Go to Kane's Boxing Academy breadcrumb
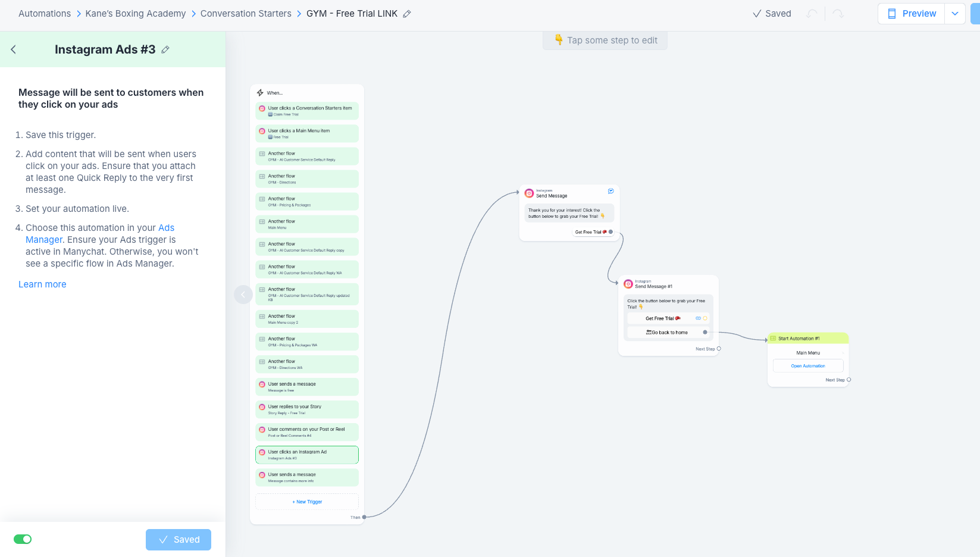The height and width of the screenshot is (557, 980). 136,14
